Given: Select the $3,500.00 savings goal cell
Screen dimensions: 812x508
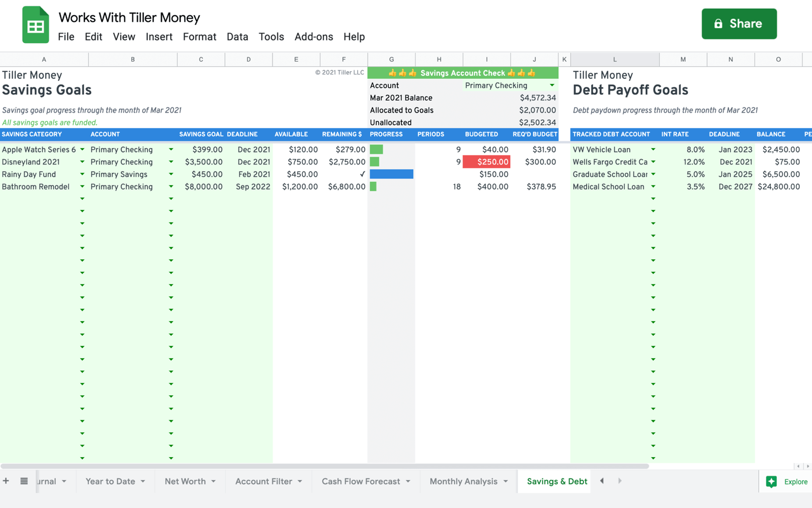Looking at the screenshot, I should point(201,162).
